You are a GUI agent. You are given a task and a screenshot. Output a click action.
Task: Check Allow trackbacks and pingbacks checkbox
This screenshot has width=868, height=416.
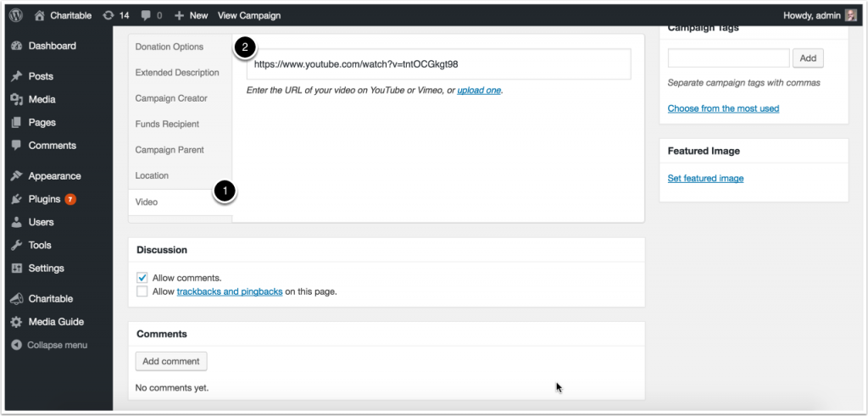tap(142, 291)
